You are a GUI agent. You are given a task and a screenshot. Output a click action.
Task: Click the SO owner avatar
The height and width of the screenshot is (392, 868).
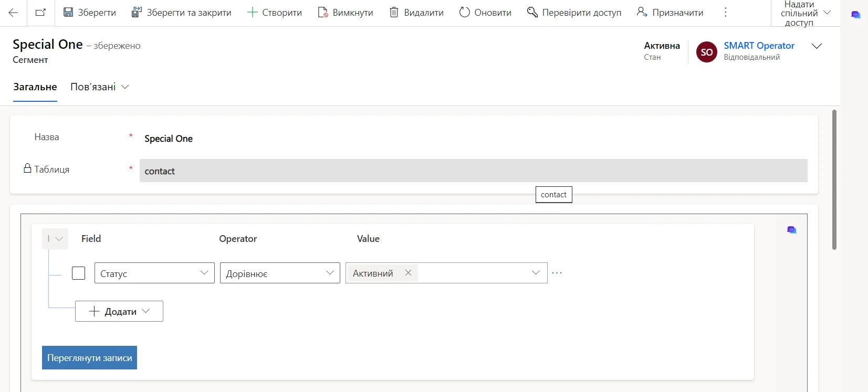pos(707,52)
